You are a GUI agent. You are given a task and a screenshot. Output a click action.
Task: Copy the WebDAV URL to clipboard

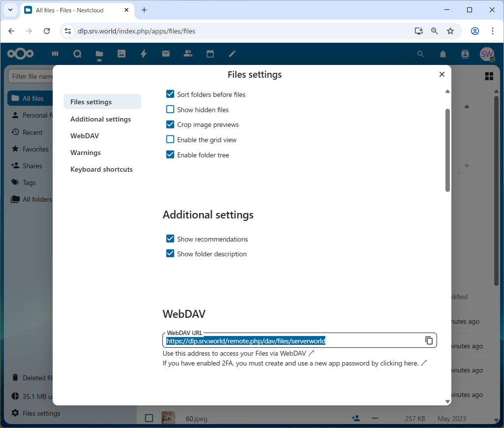(x=429, y=340)
